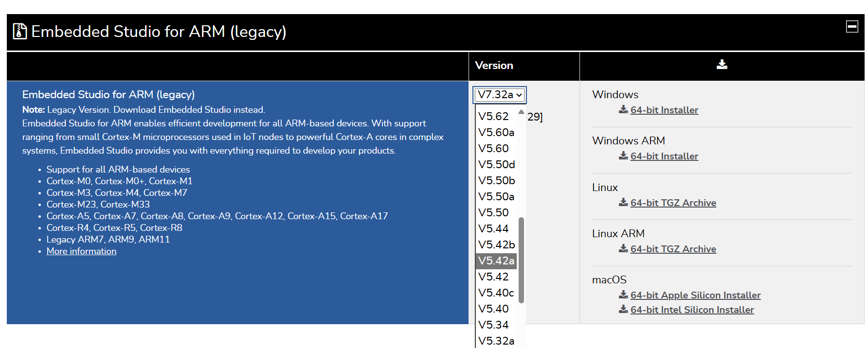Click the download icon in the table header

coord(722,64)
